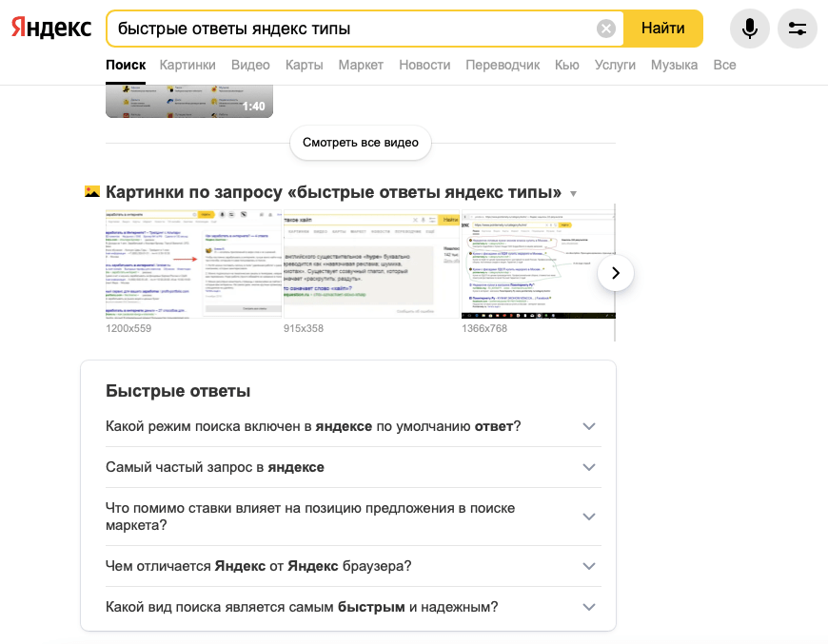The image size is (828, 644).
Task: Open search settings slider icon
Action: point(798,29)
